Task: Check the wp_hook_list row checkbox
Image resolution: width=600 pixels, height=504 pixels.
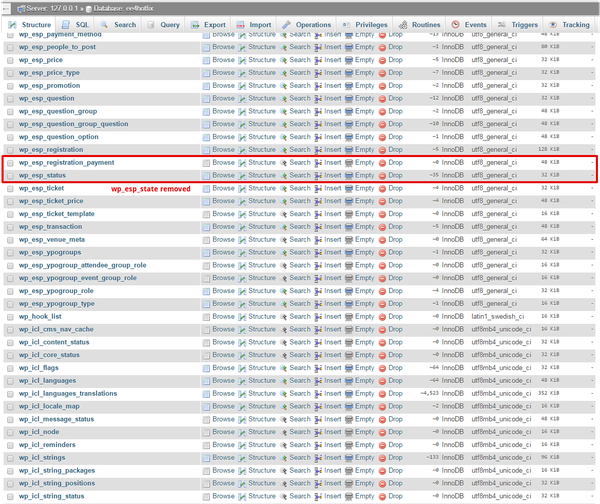Action: point(10,317)
